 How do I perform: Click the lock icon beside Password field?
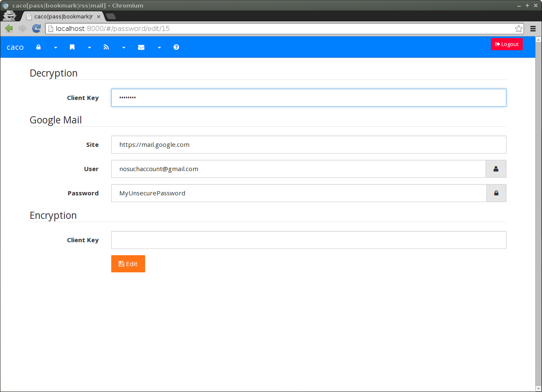pos(496,193)
